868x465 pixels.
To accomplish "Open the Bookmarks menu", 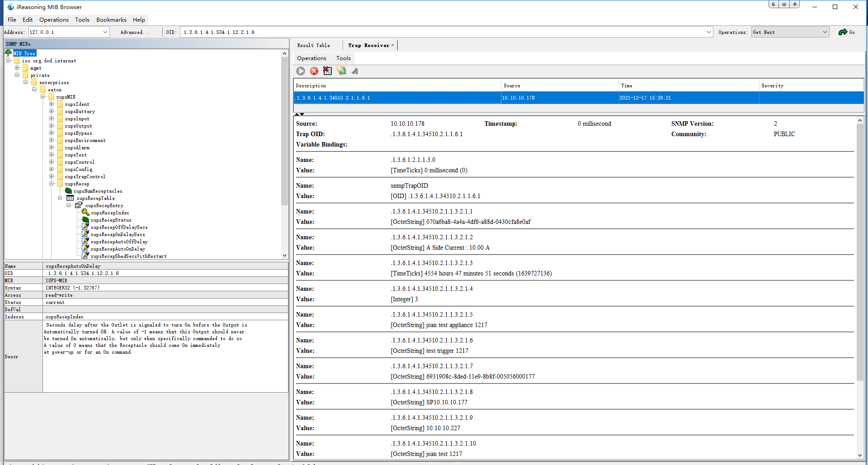I will click(x=111, y=19).
